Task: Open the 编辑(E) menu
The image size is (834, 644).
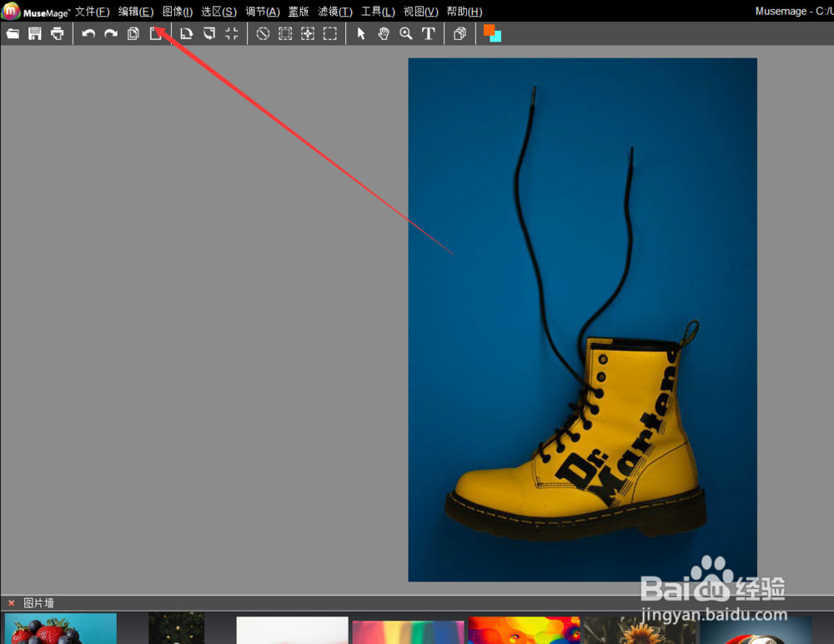Action: (x=136, y=12)
